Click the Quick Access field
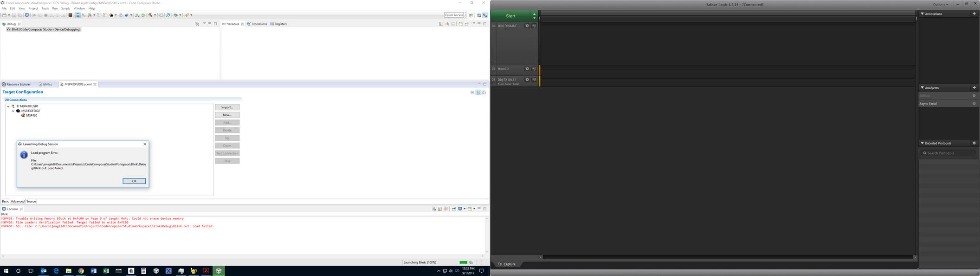The image size is (980, 276). pos(454,15)
